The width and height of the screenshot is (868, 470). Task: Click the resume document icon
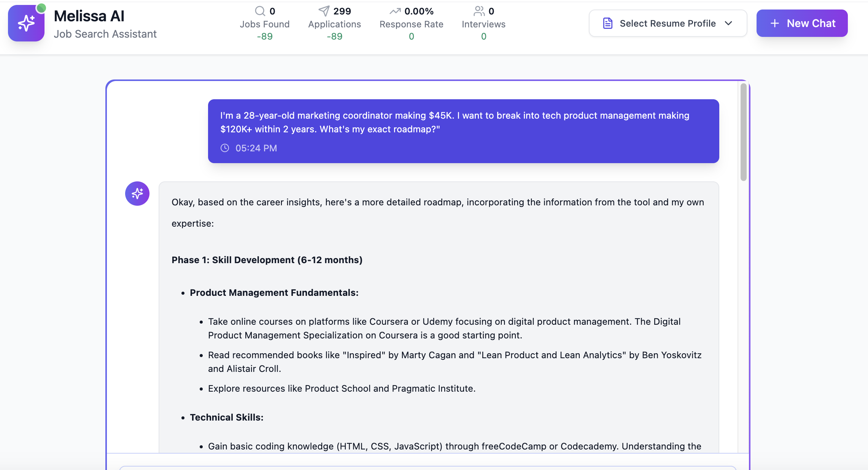click(607, 23)
